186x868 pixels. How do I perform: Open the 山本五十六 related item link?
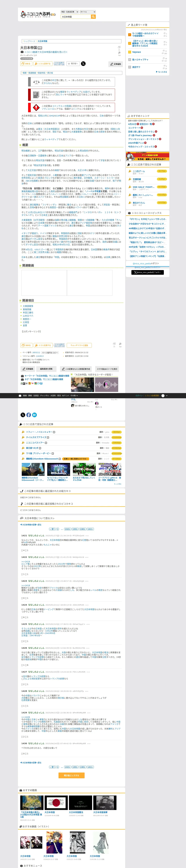coord(28,316)
